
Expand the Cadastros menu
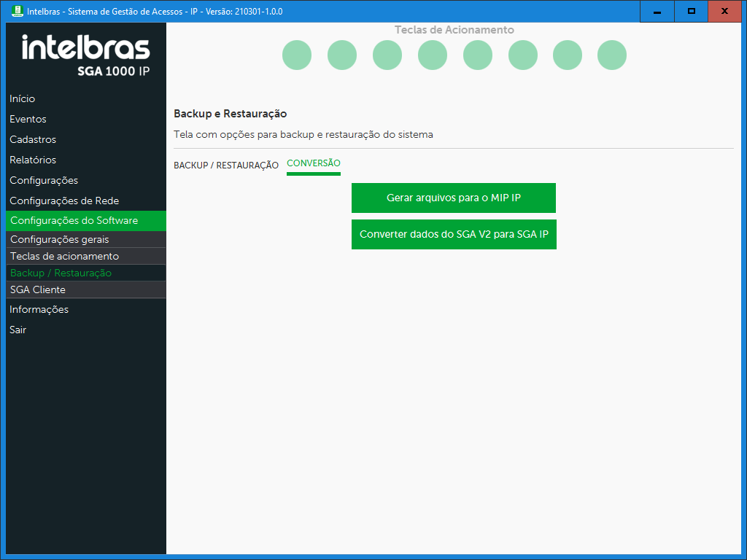coord(33,139)
